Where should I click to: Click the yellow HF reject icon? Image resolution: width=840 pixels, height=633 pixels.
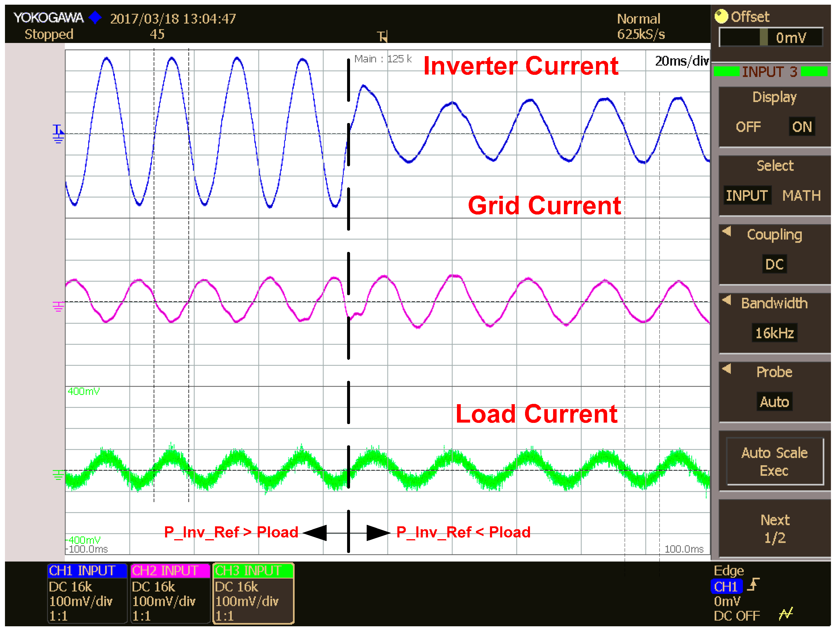[786, 614]
